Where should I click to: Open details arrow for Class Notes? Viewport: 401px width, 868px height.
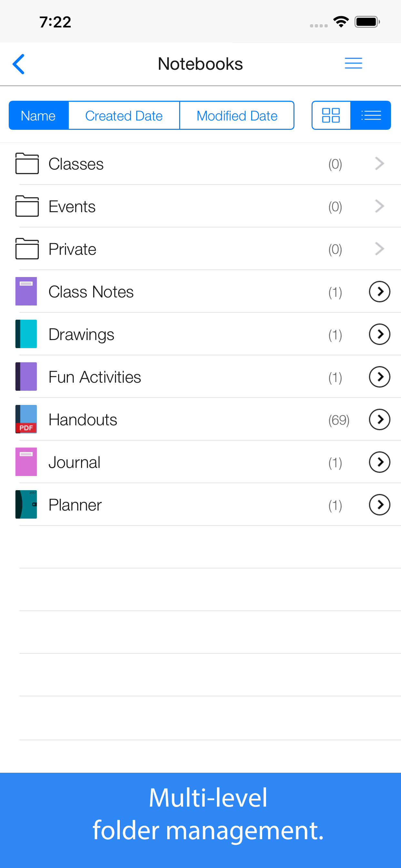pos(379,292)
